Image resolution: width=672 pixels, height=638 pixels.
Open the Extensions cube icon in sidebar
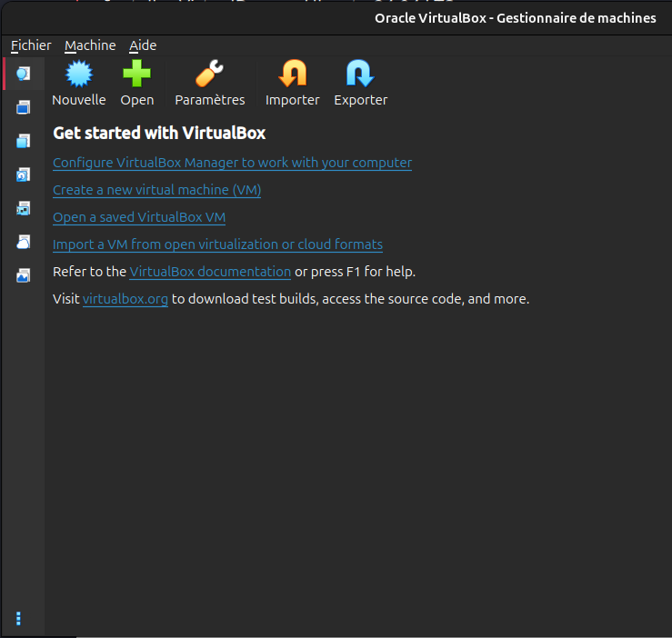[x=24, y=141]
